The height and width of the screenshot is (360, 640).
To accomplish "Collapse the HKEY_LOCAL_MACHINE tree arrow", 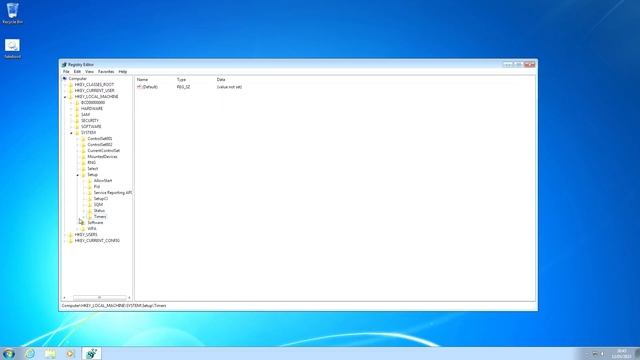I will coord(65,97).
